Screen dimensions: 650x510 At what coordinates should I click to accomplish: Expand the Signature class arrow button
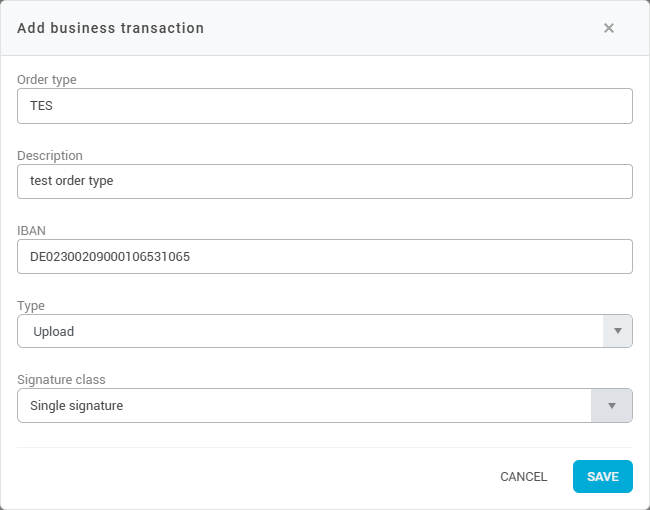(x=612, y=406)
